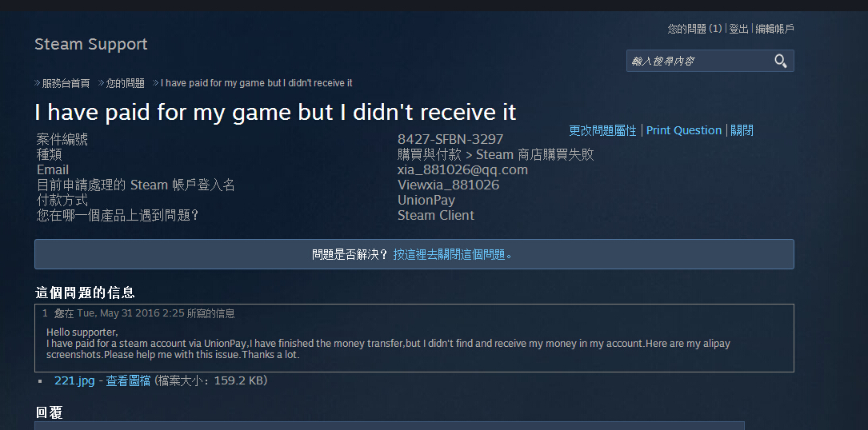Click the email address xia_881026@qq.com

(x=462, y=170)
